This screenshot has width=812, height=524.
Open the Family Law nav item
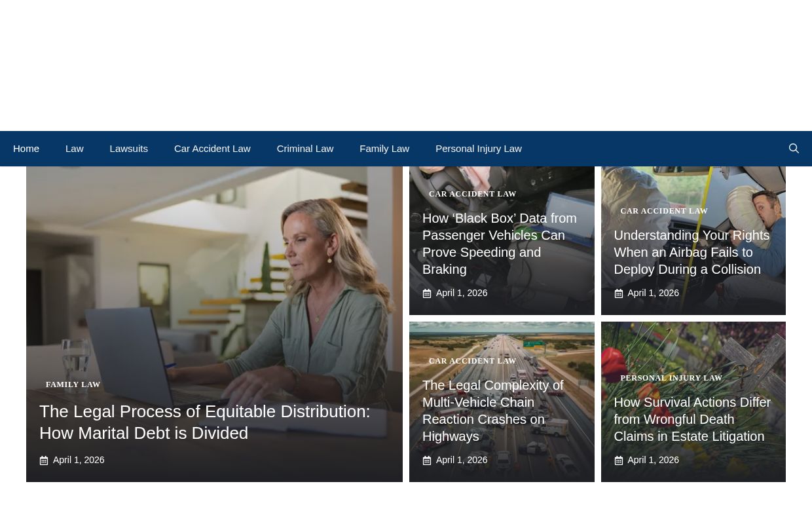click(384, 149)
